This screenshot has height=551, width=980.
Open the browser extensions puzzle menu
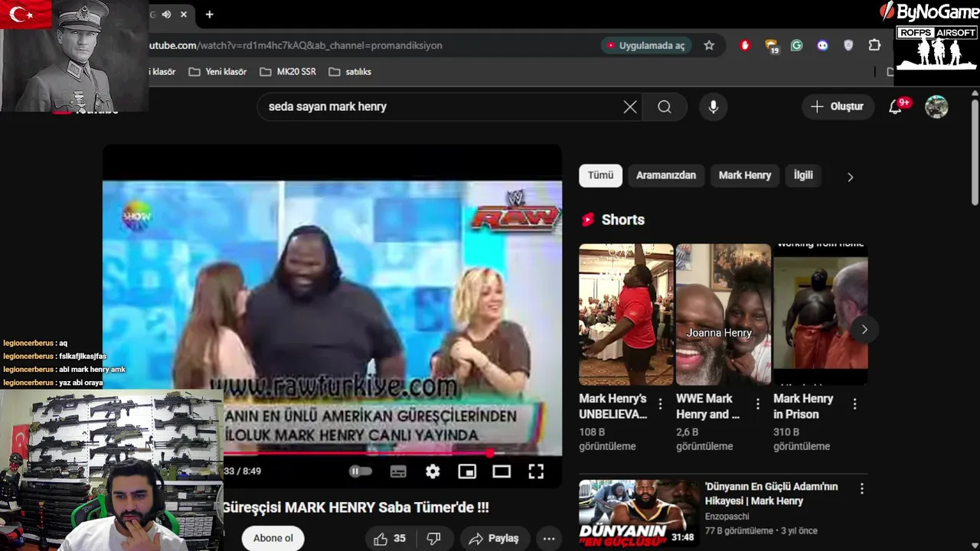tap(874, 45)
